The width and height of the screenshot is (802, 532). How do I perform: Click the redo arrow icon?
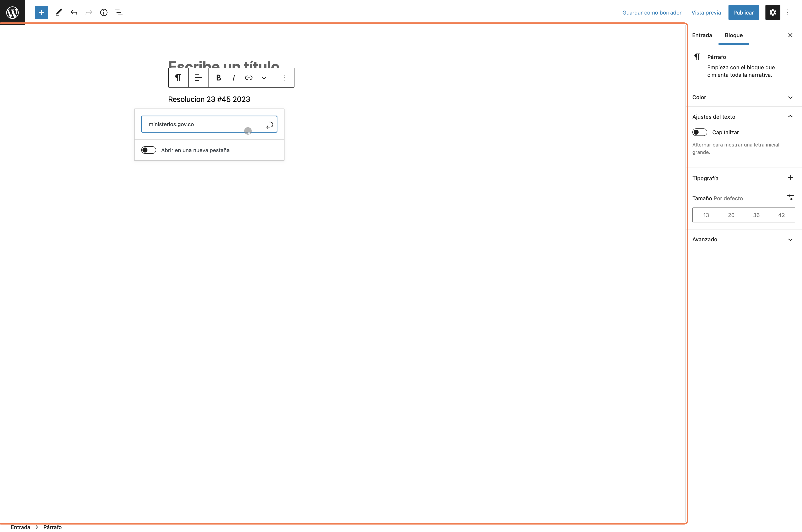coord(89,13)
